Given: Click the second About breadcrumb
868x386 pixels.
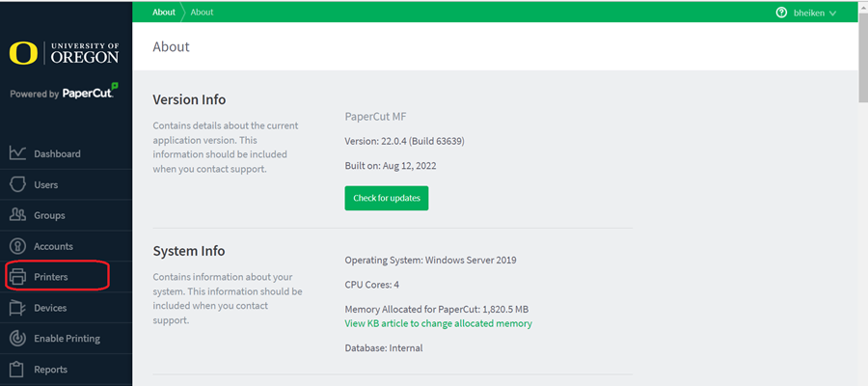Looking at the screenshot, I should point(203,13).
